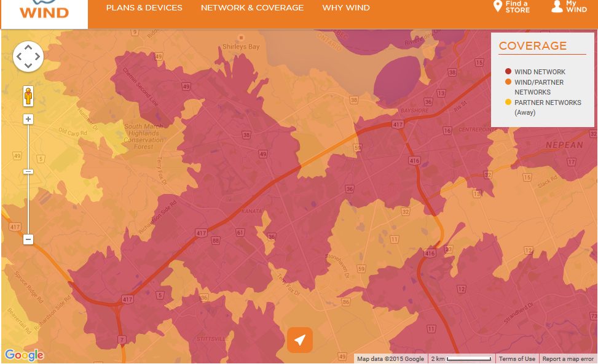Click Report a map error link
This screenshot has height=364, width=598.
coord(568,358)
